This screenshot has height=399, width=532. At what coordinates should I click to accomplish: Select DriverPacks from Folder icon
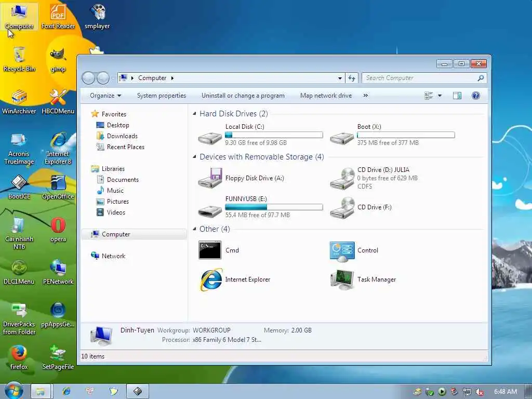click(19, 319)
